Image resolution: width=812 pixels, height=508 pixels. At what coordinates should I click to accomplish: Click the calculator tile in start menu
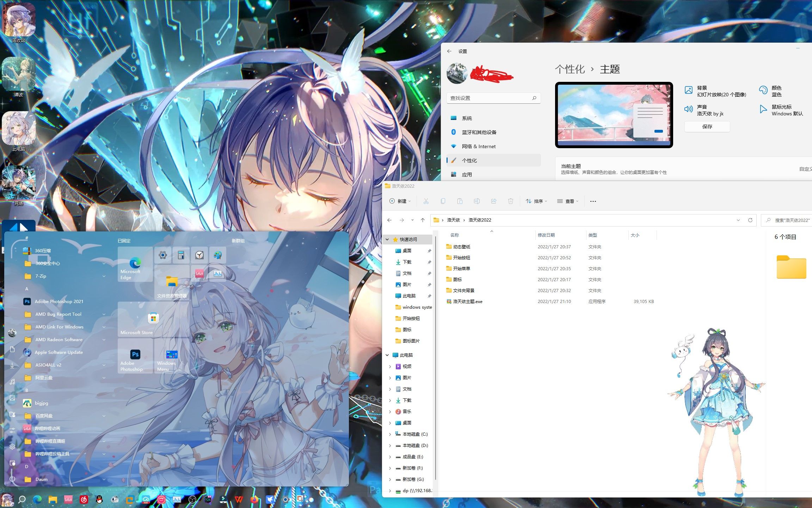tap(181, 255)
